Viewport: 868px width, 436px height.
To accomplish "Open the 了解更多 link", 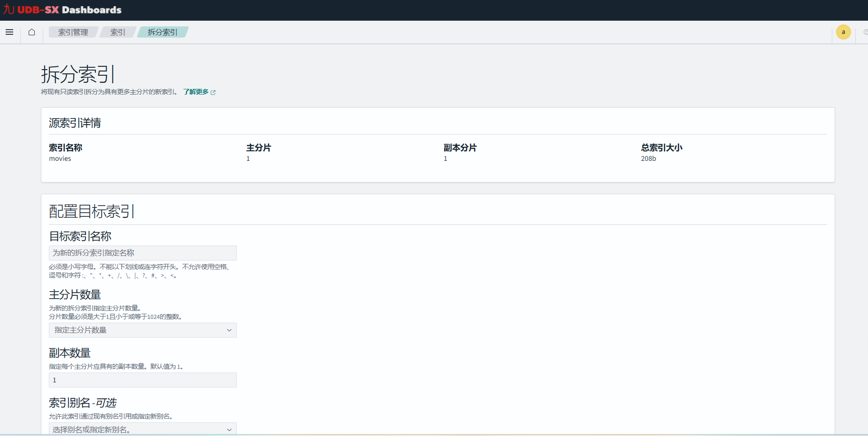I will pos(196,92).
